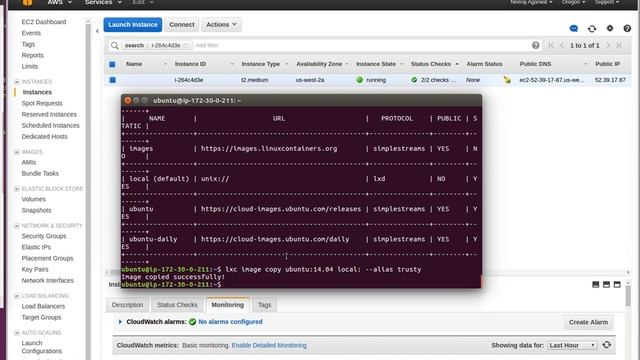The width and height of the screenshot is (640, 360).
Task: Minimize the details pane layout icon
Action: 596,284
